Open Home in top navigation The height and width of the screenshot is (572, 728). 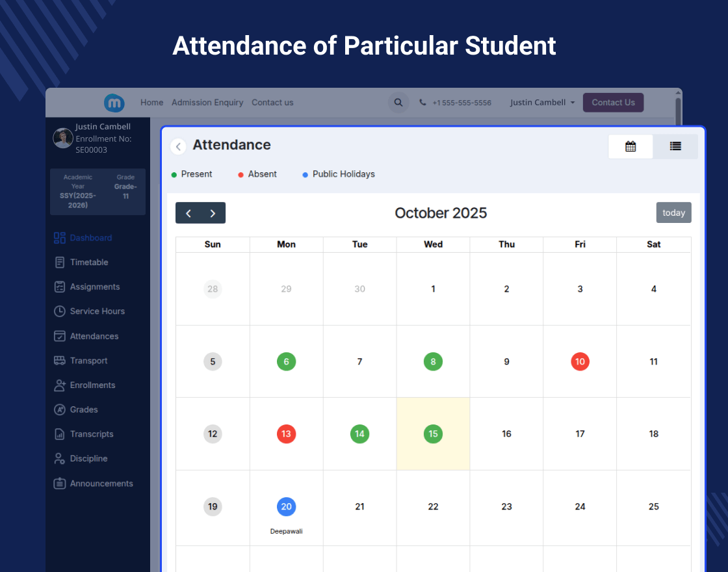pos(152,102)
